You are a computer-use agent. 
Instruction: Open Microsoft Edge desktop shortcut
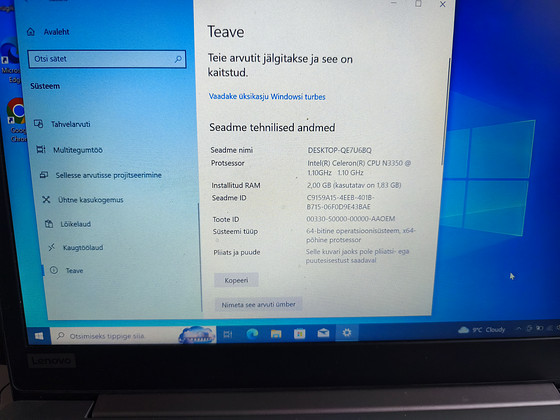[10, 62]
